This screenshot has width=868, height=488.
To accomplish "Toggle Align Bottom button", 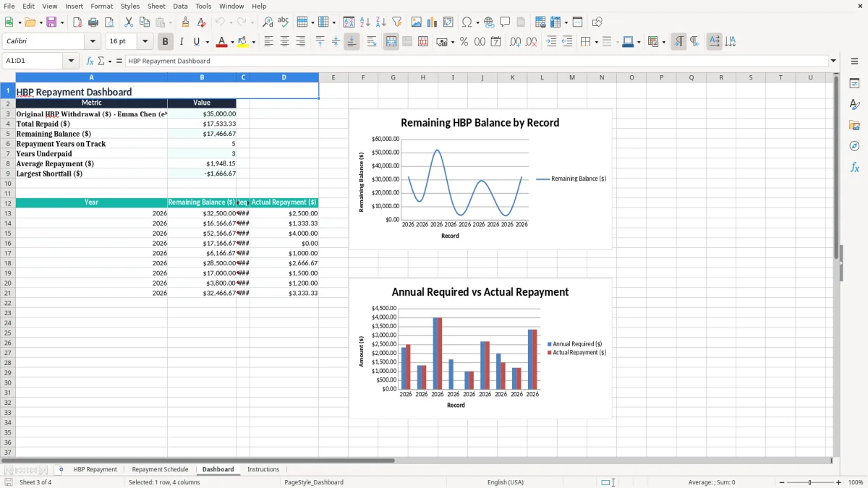I will (352, 42).
